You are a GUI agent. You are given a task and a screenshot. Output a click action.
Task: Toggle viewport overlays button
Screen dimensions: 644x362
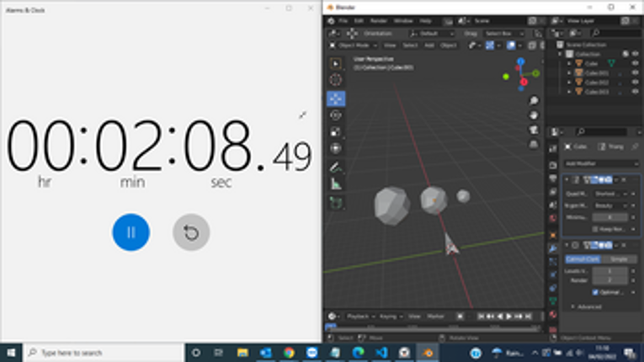coord(511,45)
